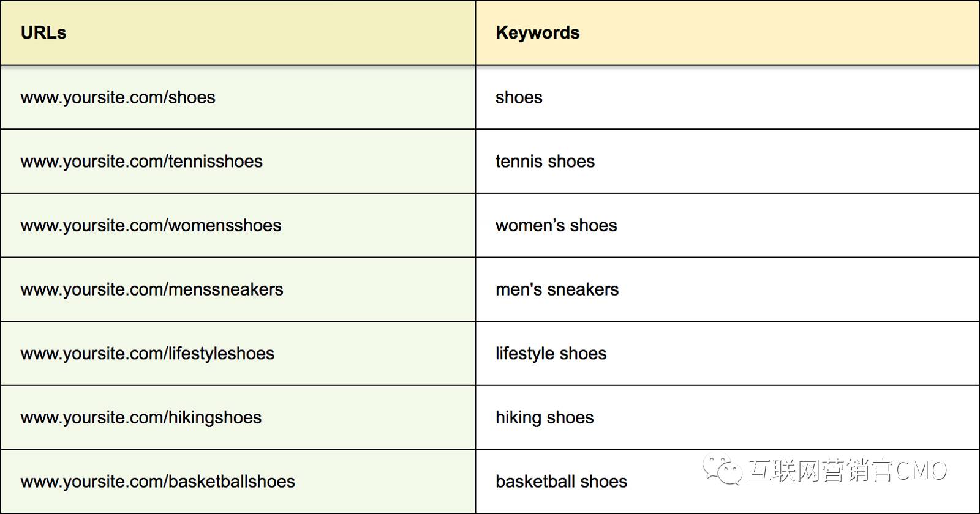Select the Keywords column header
The height and width of the screenshot is (514, 980).
[538, 32]
